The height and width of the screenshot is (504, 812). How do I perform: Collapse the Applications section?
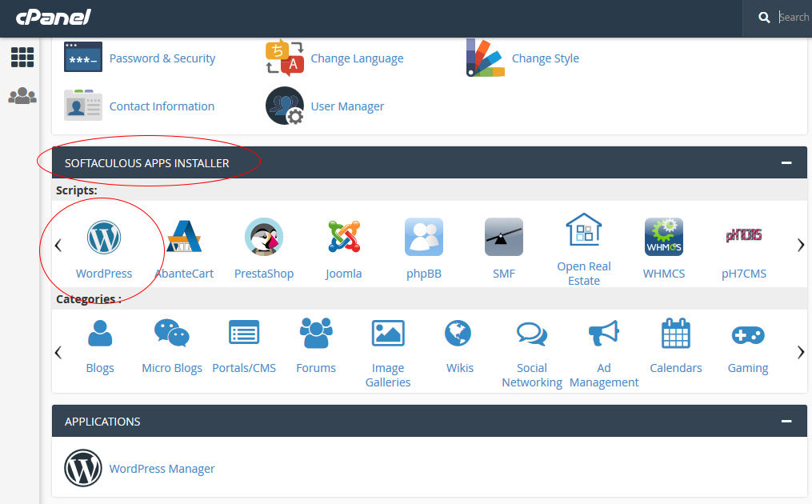pos(786,421)
